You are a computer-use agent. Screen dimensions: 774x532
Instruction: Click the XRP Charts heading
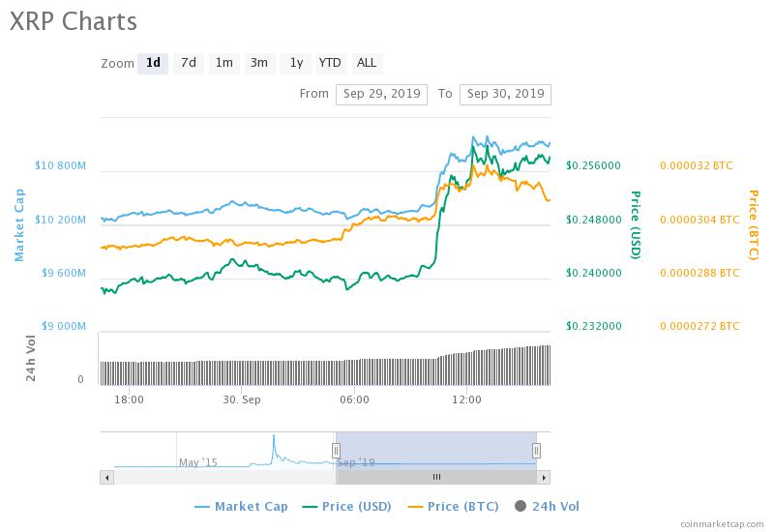coord(74,21)
